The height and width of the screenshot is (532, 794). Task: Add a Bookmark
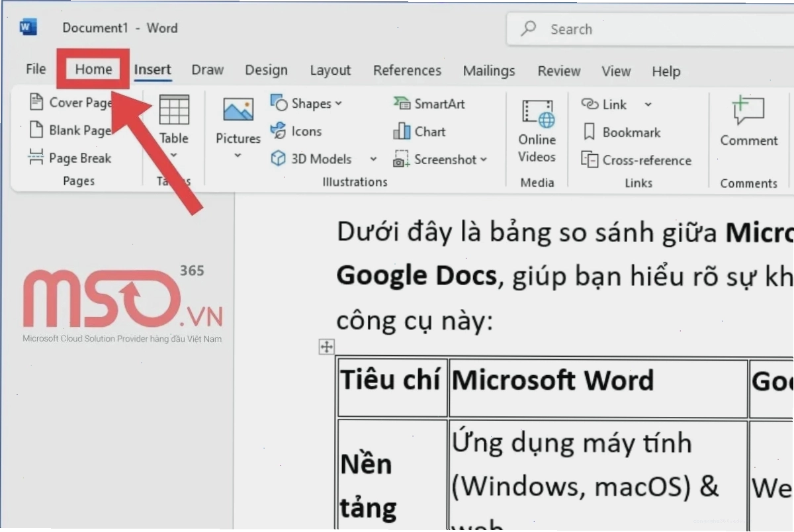click(x=621, y=132)
